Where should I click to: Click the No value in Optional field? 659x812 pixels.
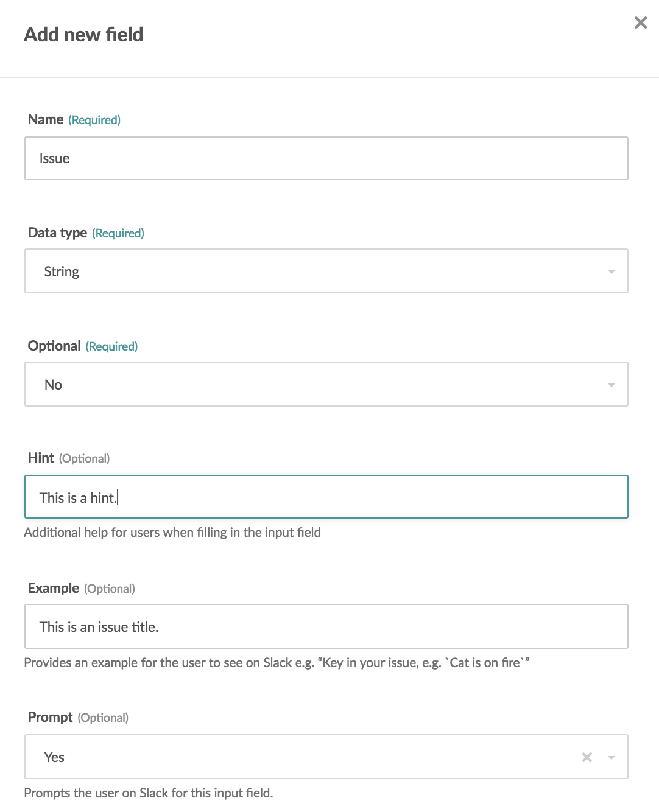(53, 385)
